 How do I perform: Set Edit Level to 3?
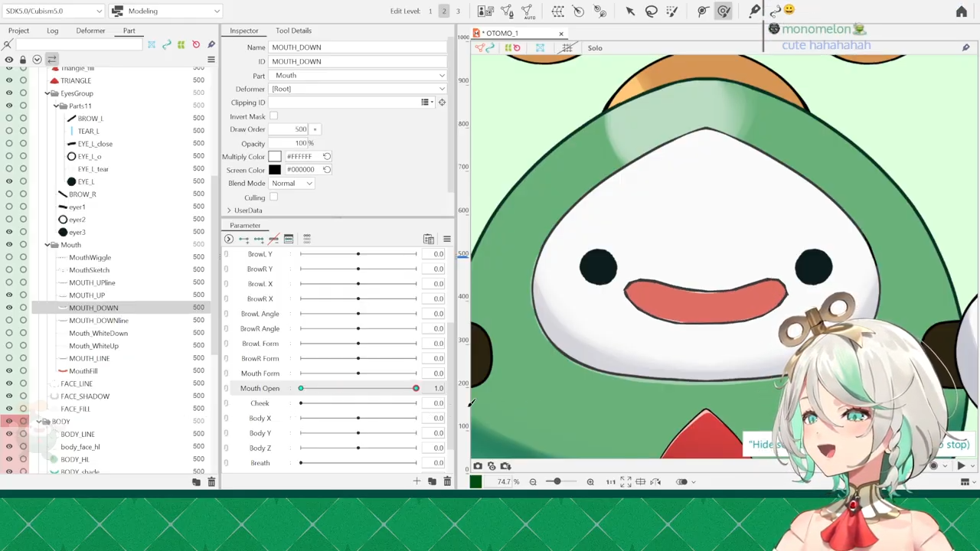[458, 11]
